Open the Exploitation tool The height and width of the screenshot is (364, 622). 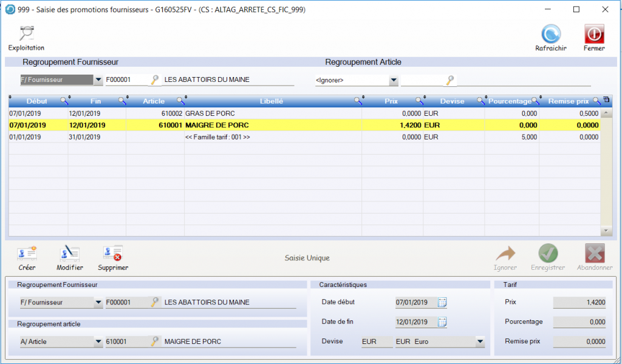click(x=26, y=35)
